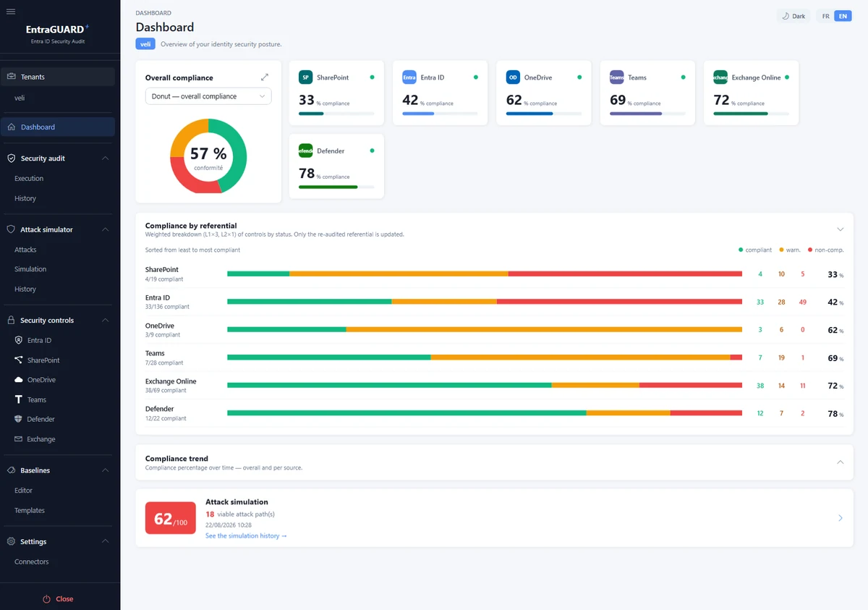Select the veli tenant in sidebar
Screen dimensions: 868x610
[x=20, y=98]
